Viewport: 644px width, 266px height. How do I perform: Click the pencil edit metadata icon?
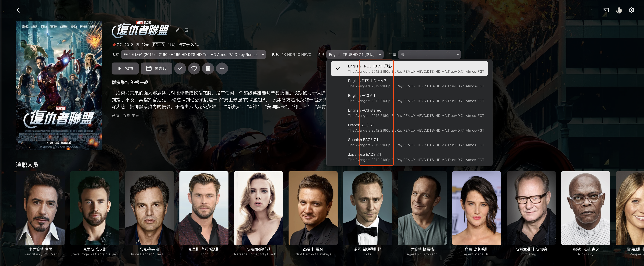(178, 30)
